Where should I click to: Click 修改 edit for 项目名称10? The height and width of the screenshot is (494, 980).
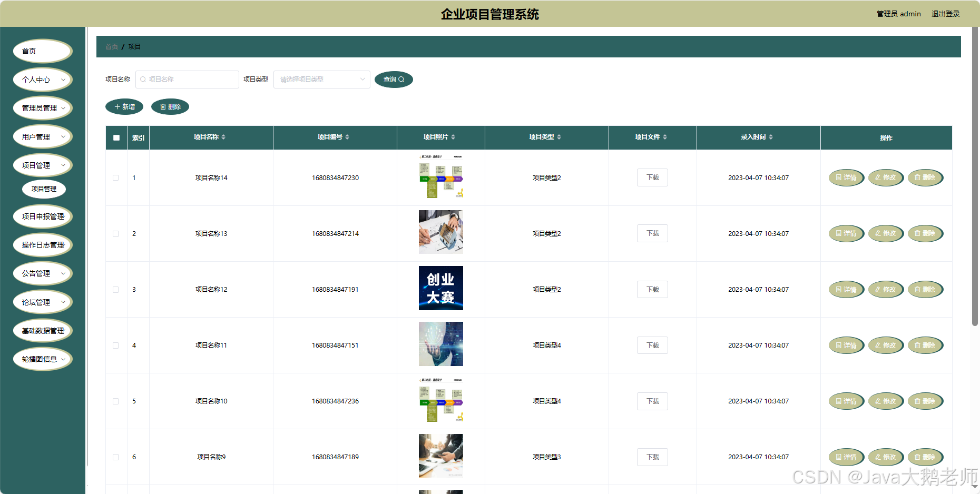(x=886, y=401)
